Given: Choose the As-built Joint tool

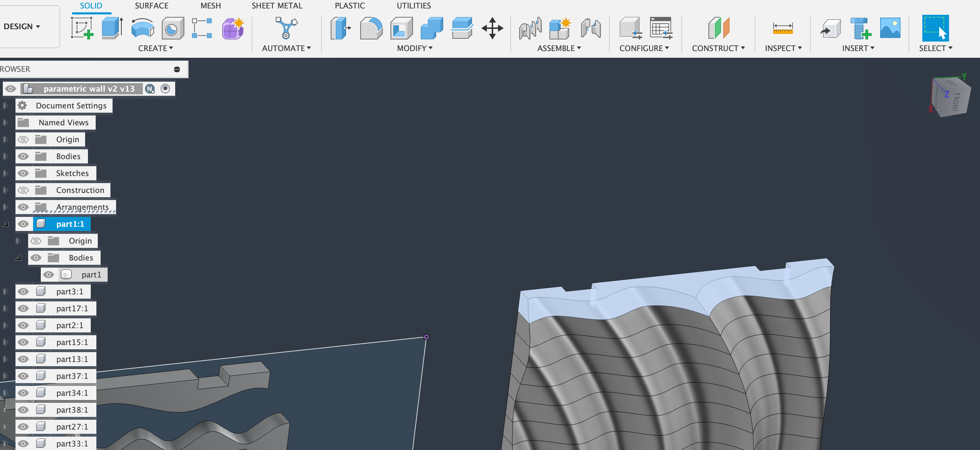Looking at the screenshot, I should tap(591, 28).
